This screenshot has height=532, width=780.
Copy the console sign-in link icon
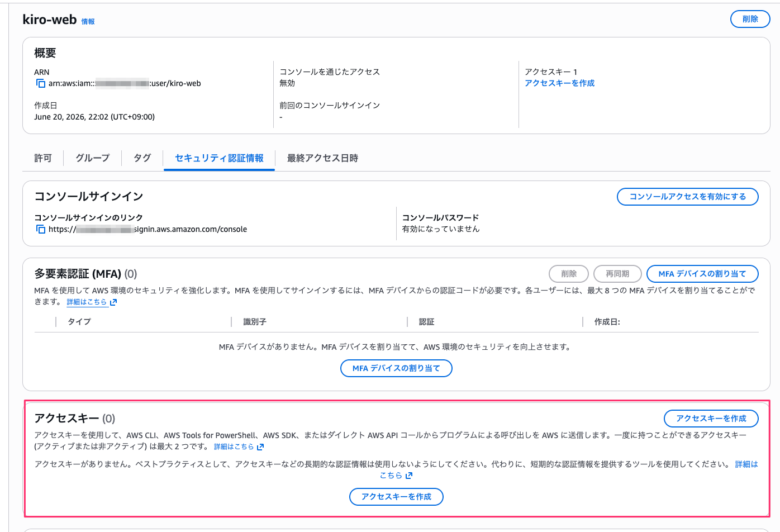click(x=41, y=229)
